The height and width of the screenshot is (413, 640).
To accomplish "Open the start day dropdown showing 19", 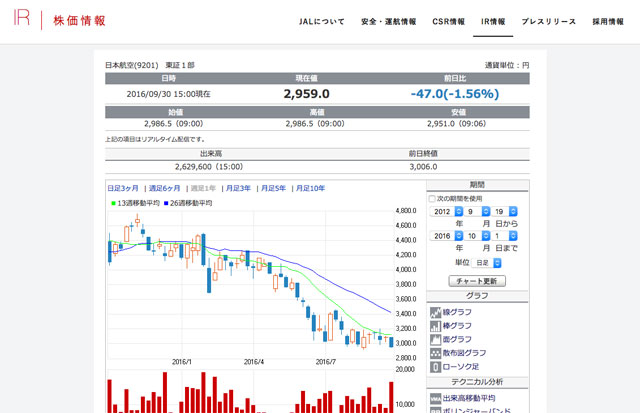I will point(505,211).
